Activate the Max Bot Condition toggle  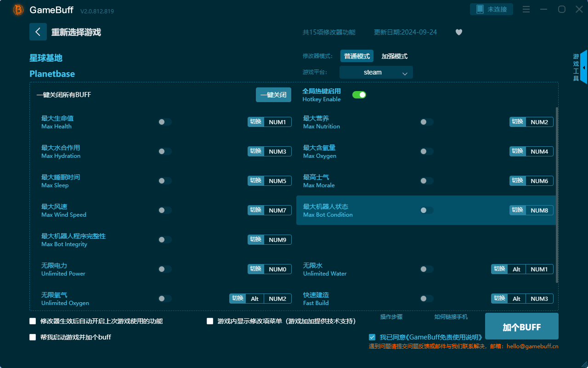pyautogui.click(x=427, y=210)
